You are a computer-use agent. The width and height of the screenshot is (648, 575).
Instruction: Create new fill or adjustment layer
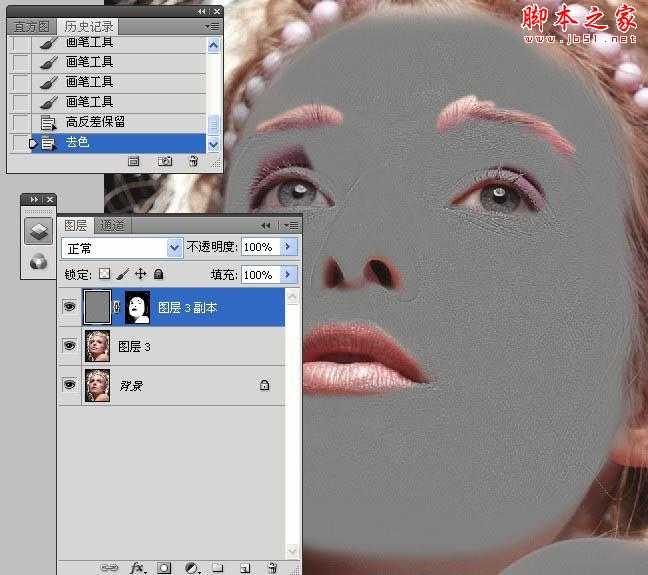coord(192,568)
